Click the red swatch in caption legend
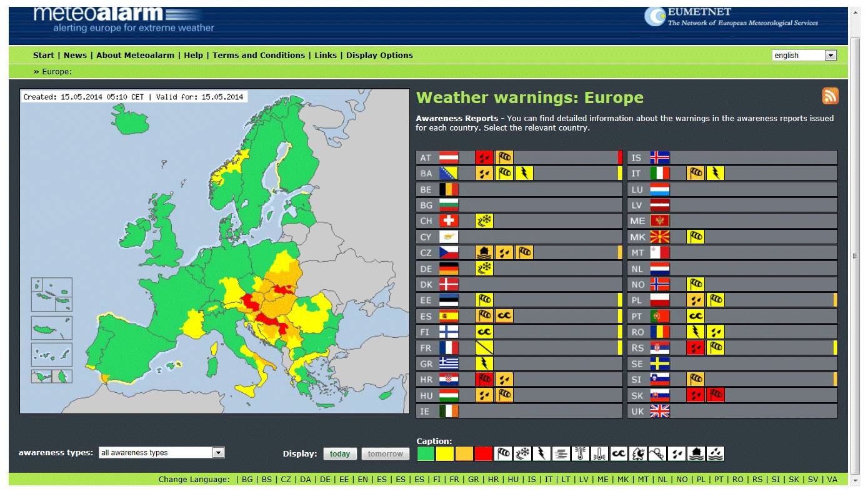This screenshot has width=868, height=494. [483, 454]
